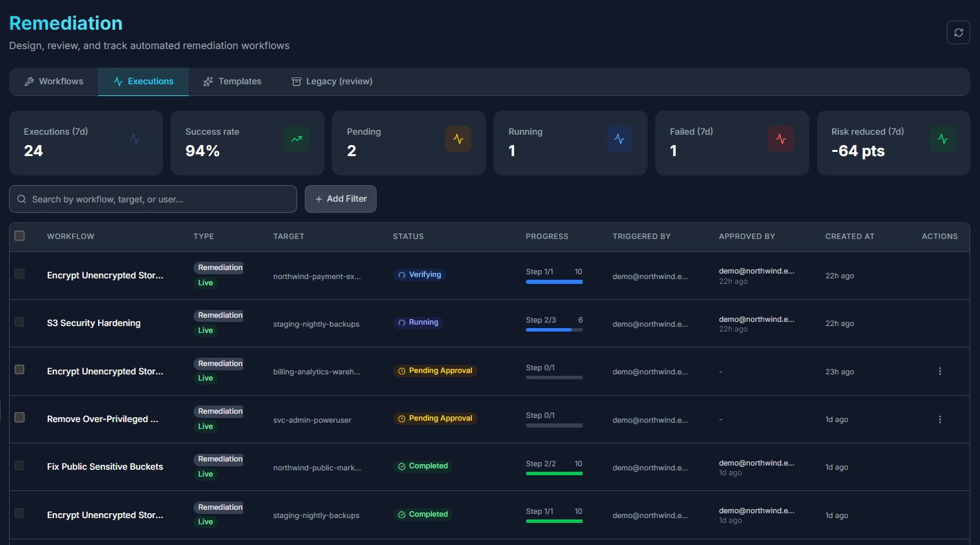980x545 pixels.
Task: Click target "northwind-public-mark..."
Action: click(317, 468)
